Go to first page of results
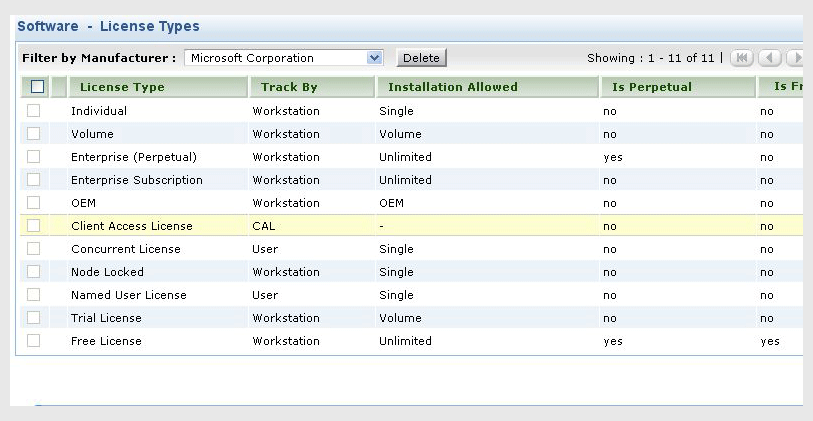The width and height of the screenshot is (813, 421). tap(742, 58)
